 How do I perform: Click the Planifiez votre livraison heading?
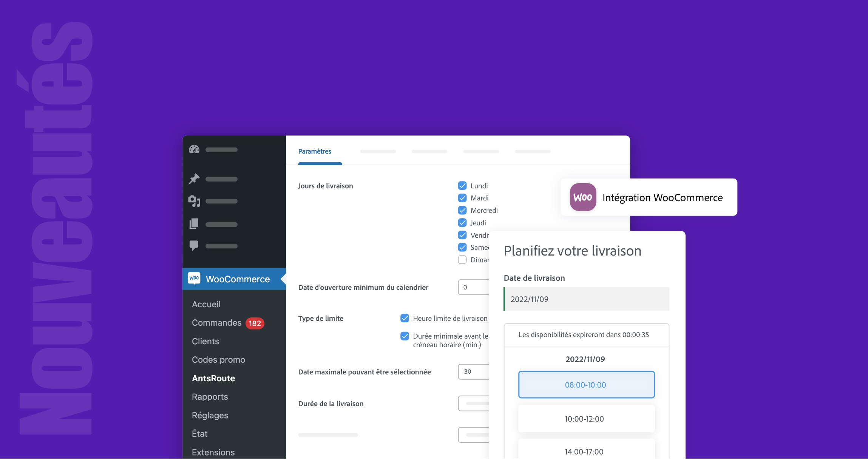click(573, 251)
